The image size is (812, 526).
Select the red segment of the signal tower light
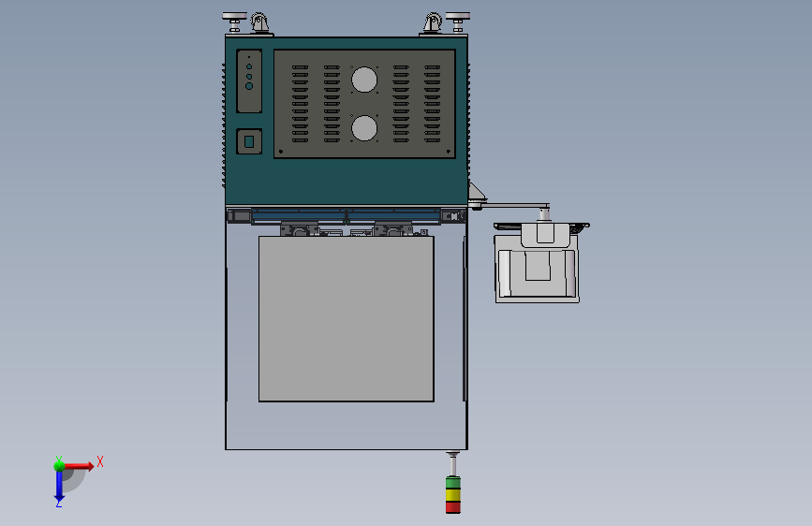pos(453,507)
